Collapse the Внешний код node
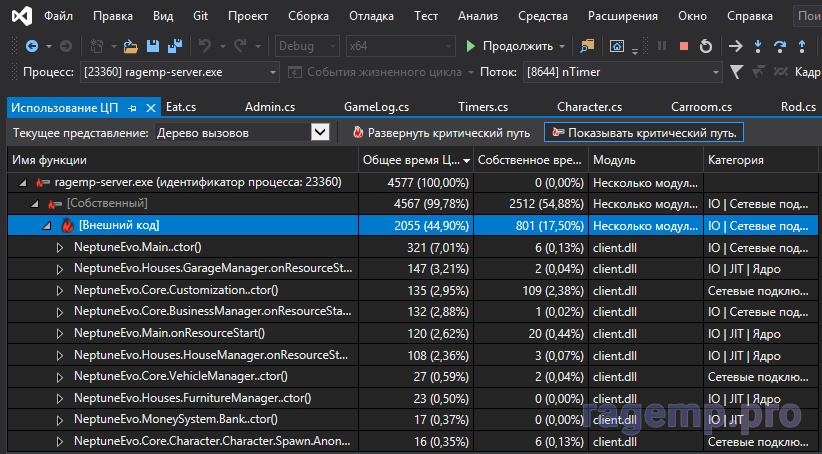Screen dimensions: 822x454 pyautogui.click(x=47, y=226)
